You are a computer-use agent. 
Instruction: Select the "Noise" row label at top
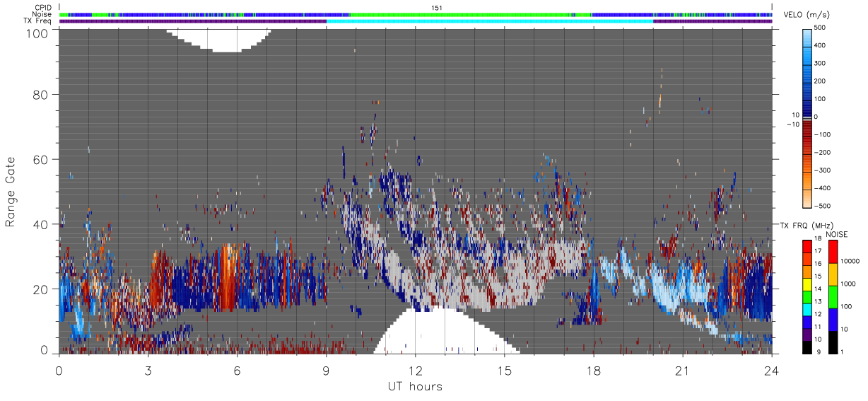point(43,14)
